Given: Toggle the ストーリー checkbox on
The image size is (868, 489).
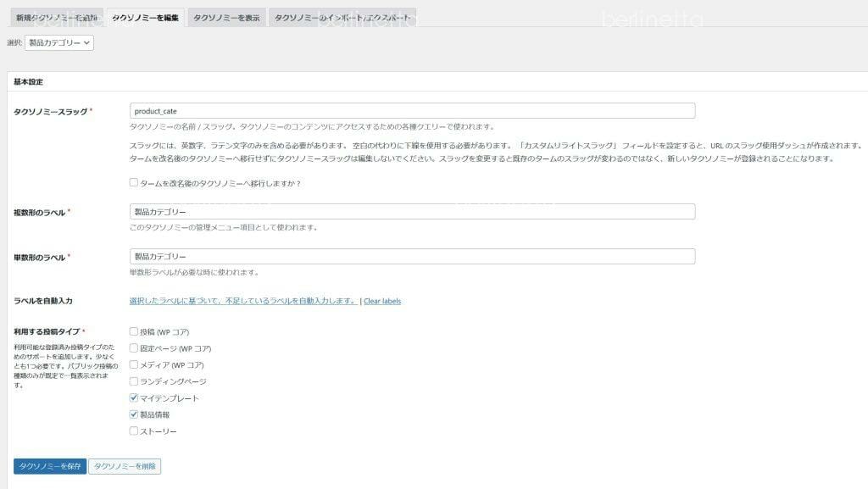Looking at the screenshot, I should [134, 431].
